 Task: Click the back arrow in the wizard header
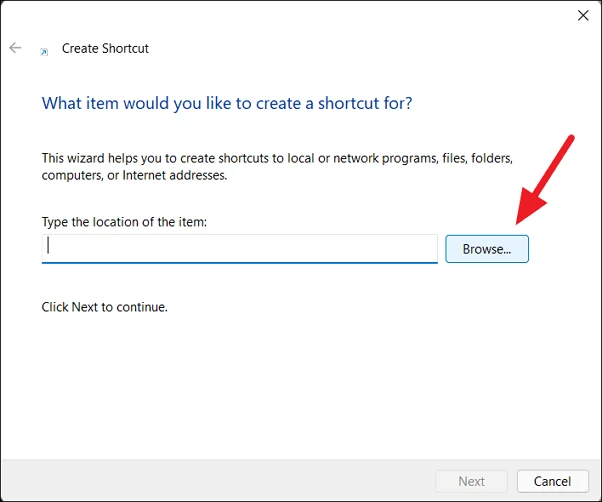[15, 48]
